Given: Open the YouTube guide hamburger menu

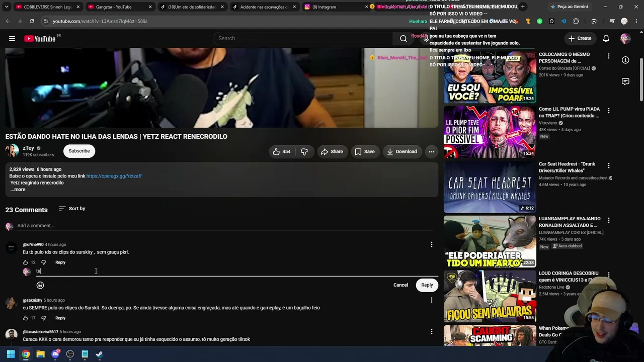Looking at the screenshot, I should pyautogui.click(x=12, y=39).
